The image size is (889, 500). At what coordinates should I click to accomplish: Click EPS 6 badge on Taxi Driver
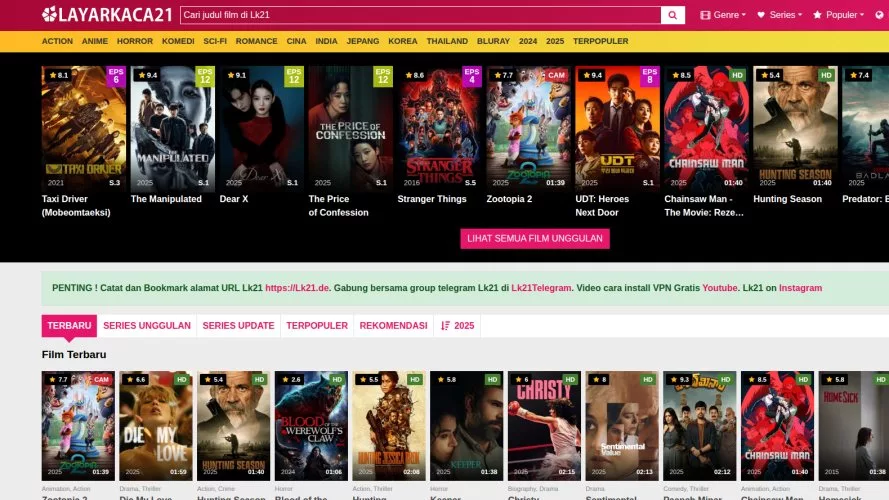pos(116,77)
